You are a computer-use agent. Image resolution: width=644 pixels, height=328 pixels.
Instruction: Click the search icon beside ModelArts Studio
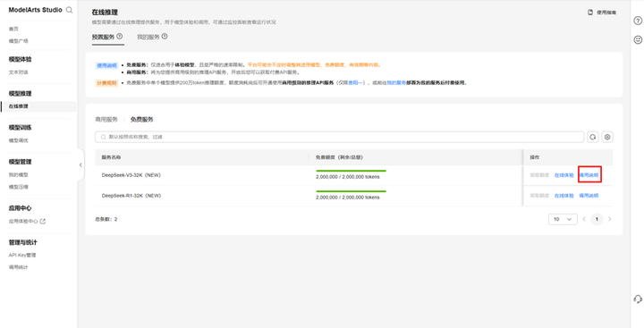coord(69,10)
